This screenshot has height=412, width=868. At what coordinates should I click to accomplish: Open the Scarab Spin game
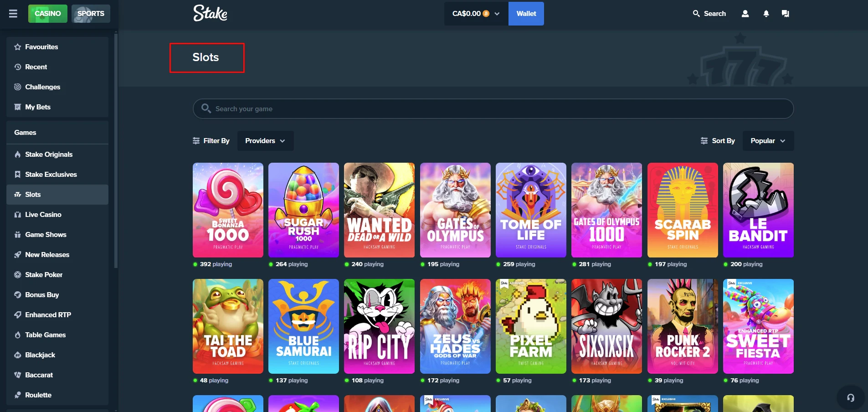pos(683,210)
